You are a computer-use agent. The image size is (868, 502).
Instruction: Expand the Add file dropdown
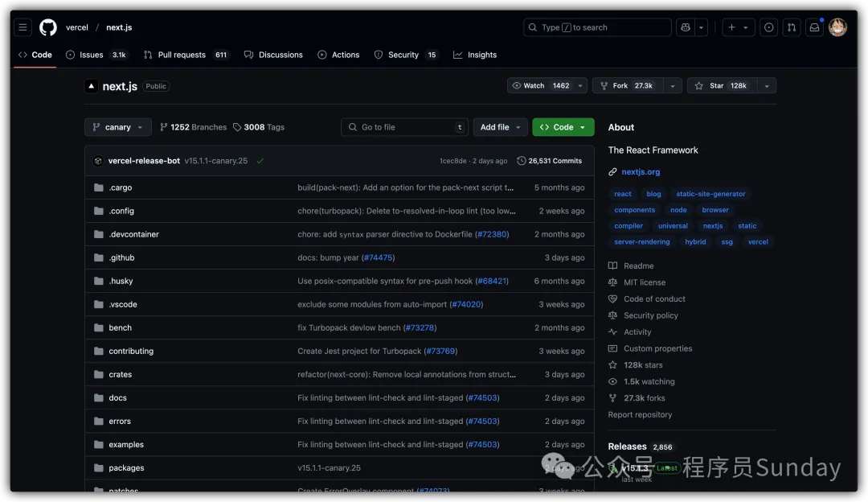[x=500, y=127]
